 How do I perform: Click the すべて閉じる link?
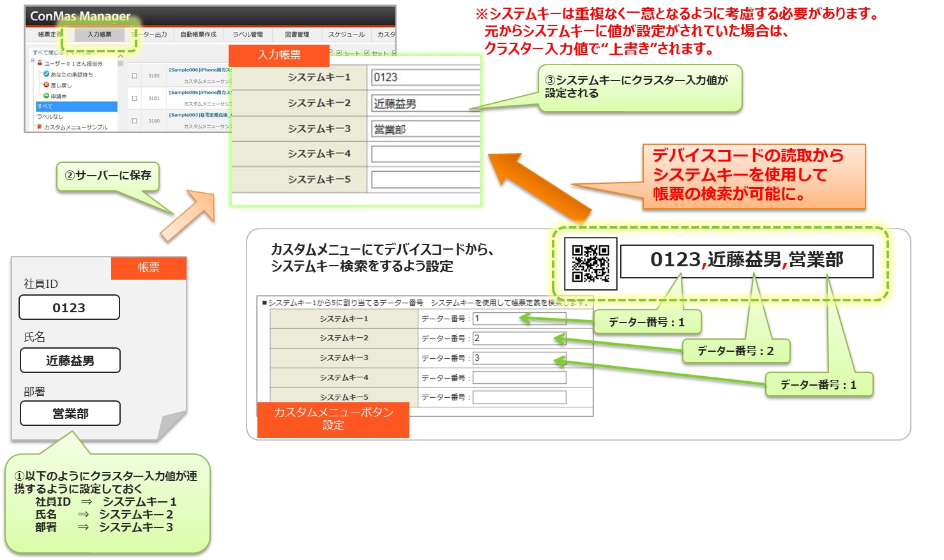click(x=49, y=52)
